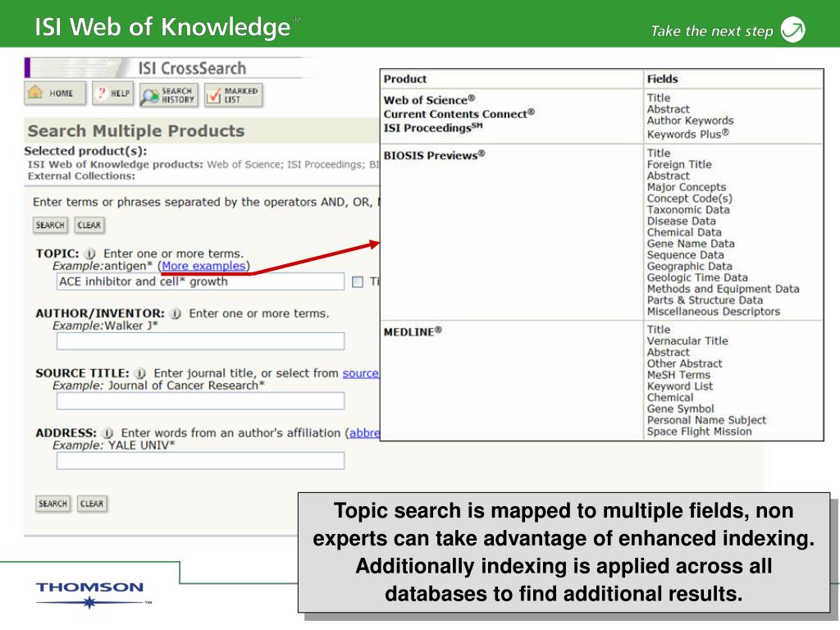
Task: Click 'Taxonomic Data' field entry
Action: 688,209
